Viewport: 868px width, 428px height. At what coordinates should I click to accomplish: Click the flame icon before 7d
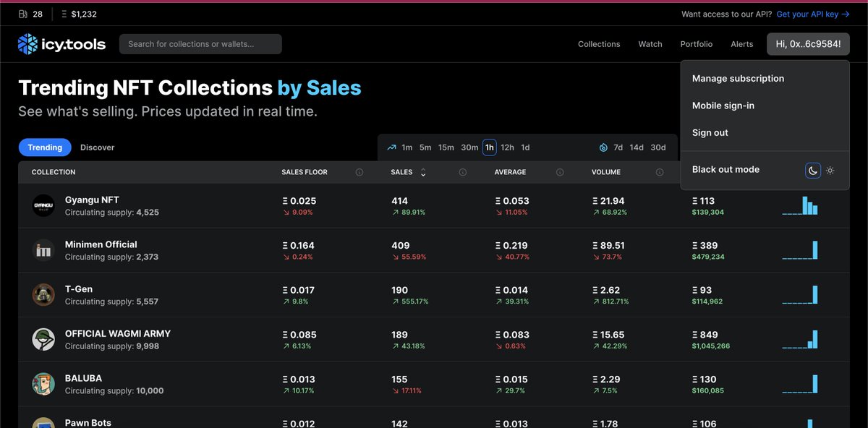coord(603,147)
